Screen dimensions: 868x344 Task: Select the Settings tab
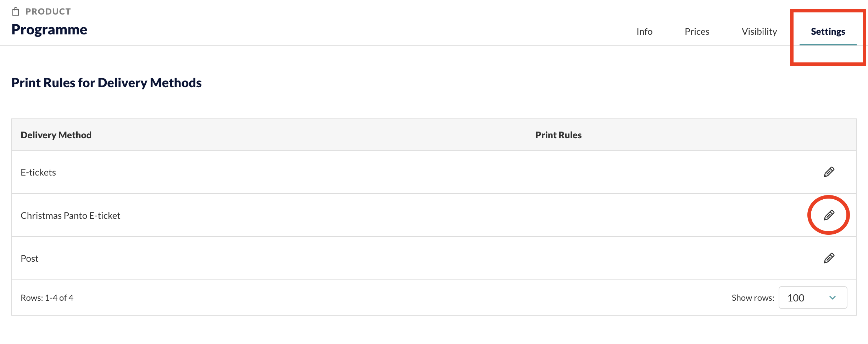[828, 32]
